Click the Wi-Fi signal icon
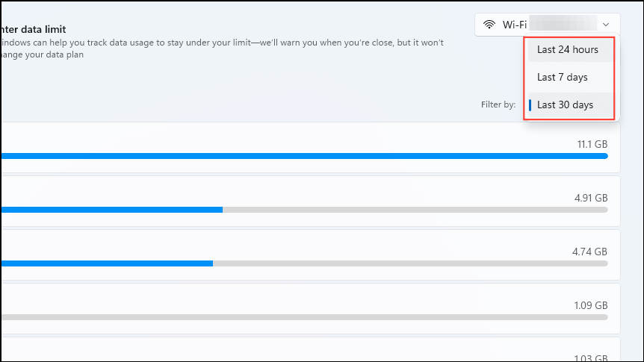The width and height of the screenshot is (644, 362). 489,25
